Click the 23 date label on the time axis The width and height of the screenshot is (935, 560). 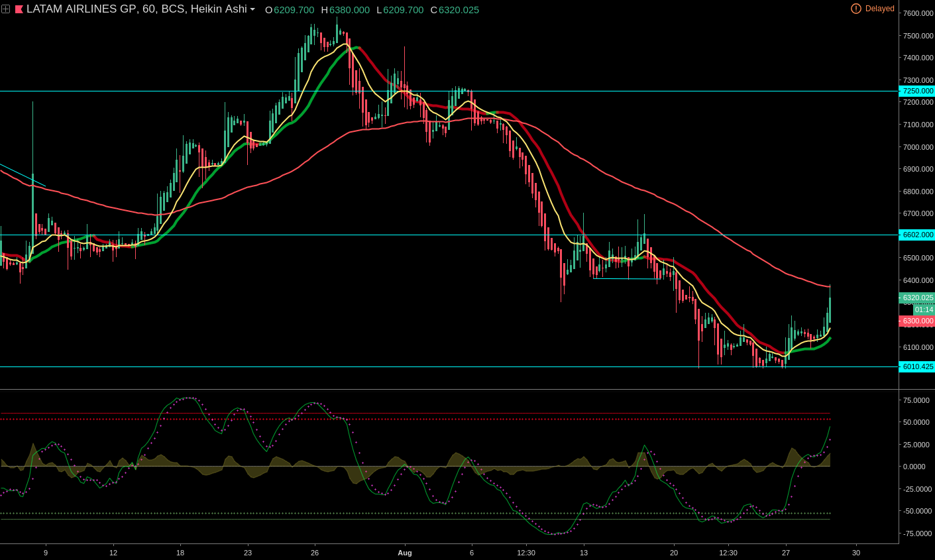tap(248, 553)
